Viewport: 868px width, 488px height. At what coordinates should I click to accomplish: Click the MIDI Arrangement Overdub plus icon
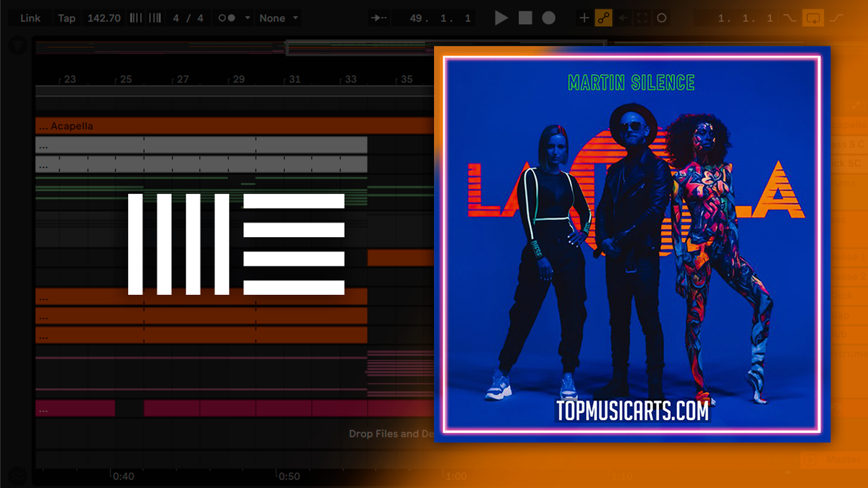click(584, 18)
